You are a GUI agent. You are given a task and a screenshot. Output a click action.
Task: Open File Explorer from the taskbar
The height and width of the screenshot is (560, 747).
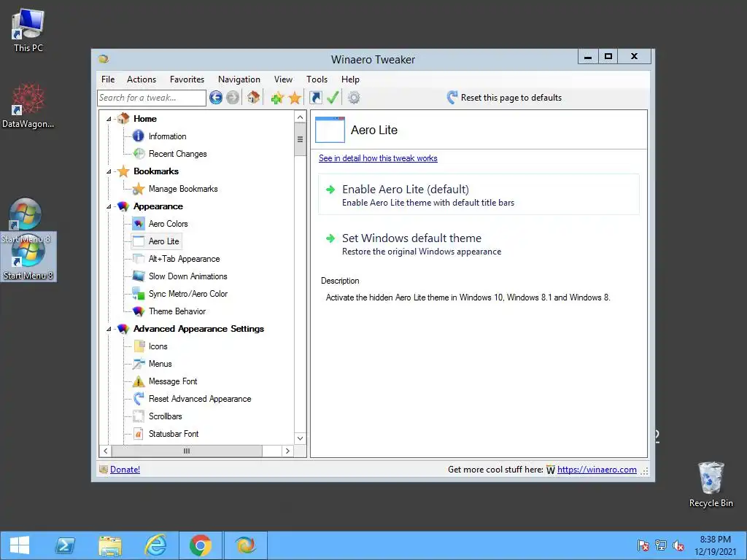click(x=110, y=545)
